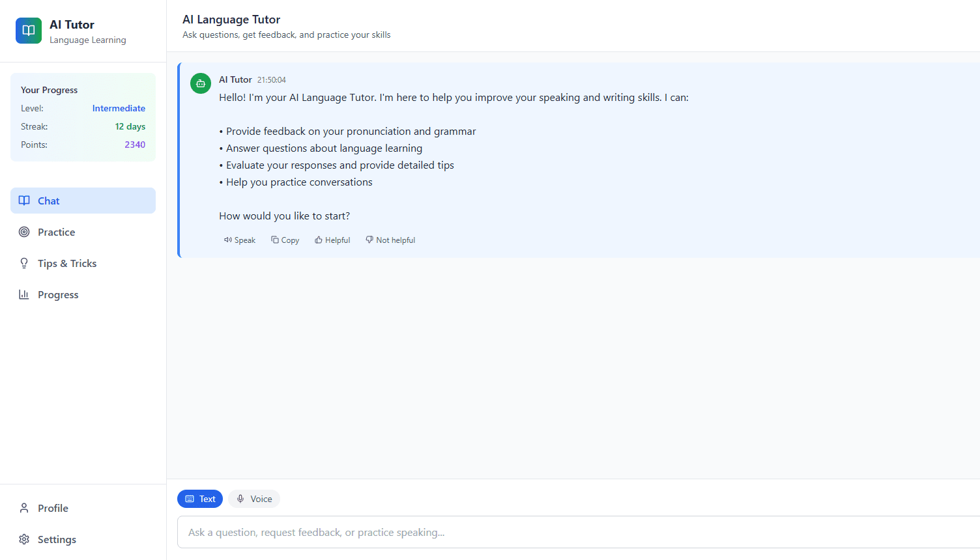Click the thumbs-down Not helpful icon
Screen dimensions: 980x560
pyautogui.click(x=369, y=240)
